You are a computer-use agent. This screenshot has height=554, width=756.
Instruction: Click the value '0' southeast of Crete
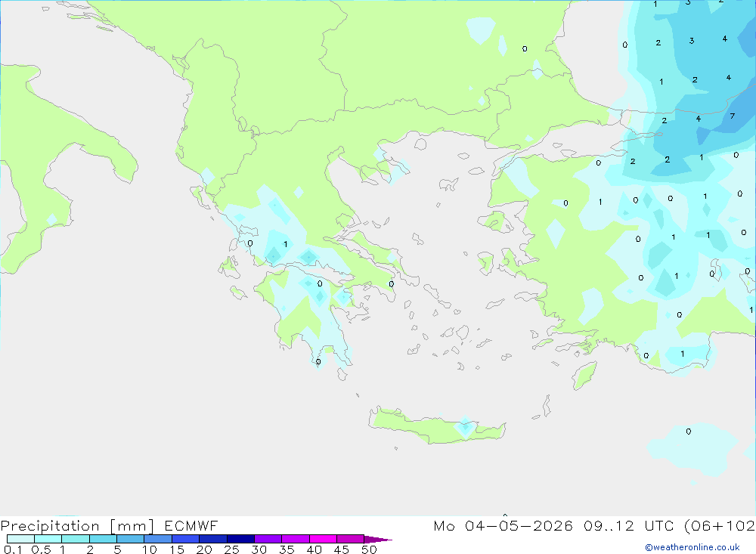pos(689,431)
